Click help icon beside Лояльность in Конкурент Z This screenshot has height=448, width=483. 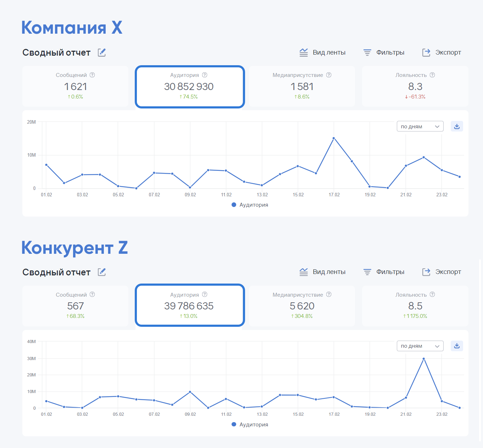coord(432,294)
